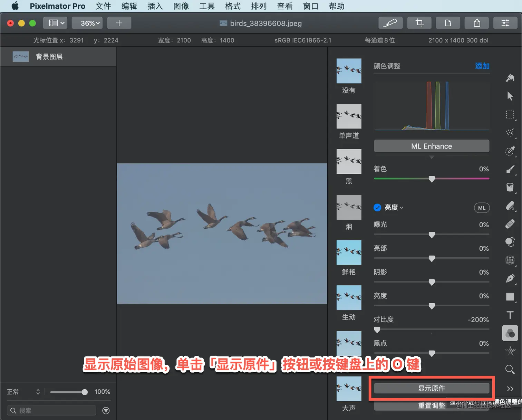Screen dimensions: 522x420
Task: Open the 图像 menu
Action: [x=181, y=6]
